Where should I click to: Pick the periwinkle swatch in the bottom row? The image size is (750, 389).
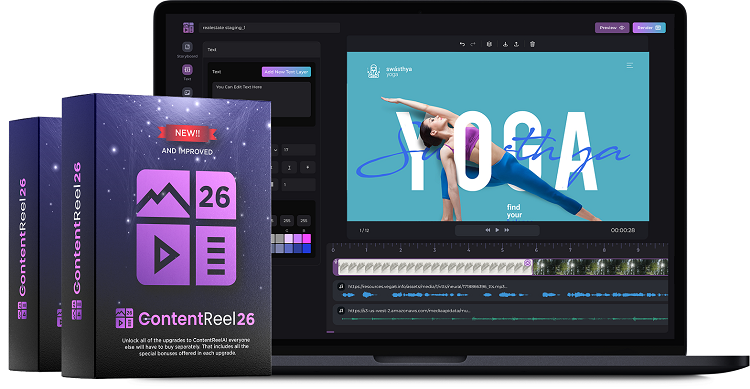(x=289, y=248)
